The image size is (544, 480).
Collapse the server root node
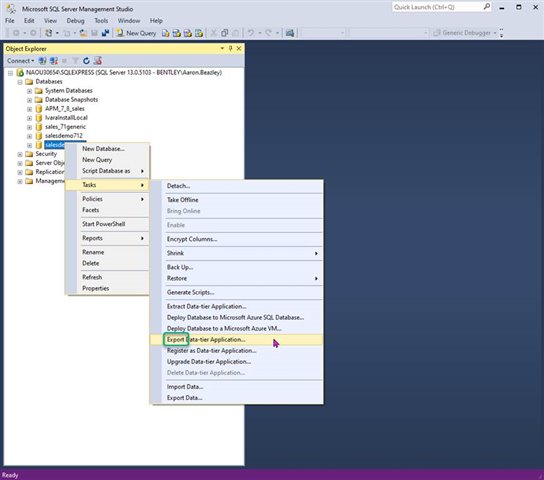pyautogui.click(x=10, y=73)
